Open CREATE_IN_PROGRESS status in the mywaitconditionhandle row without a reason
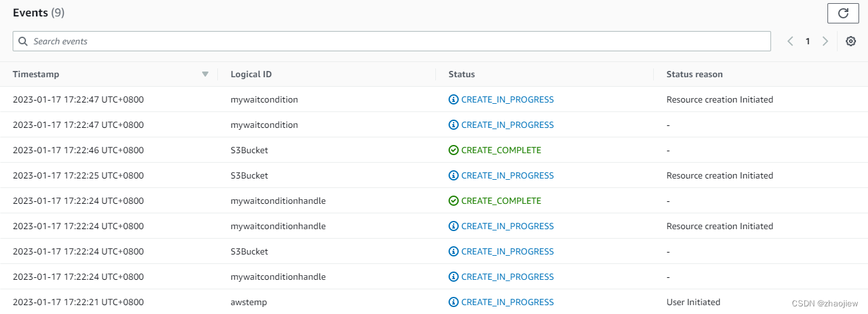The width and height of the screenshot is (868, 314). click(x=507, y=277)
